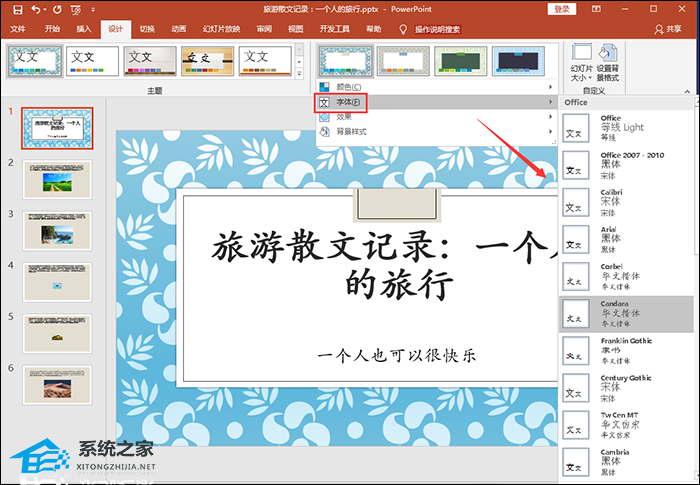Click the Redo icon in title bar
Screen dimensions: 700x485
click(x=57, y=9)
